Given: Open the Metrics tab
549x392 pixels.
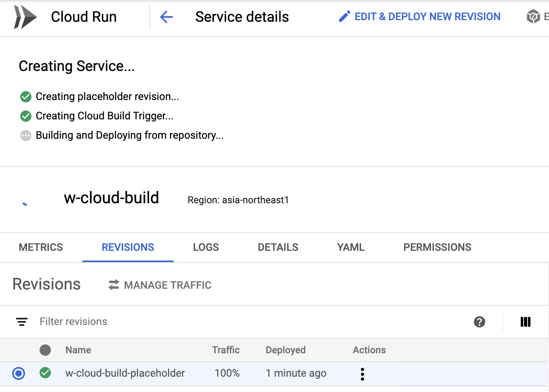Looking at the screenshot, I should click(41, 247).
